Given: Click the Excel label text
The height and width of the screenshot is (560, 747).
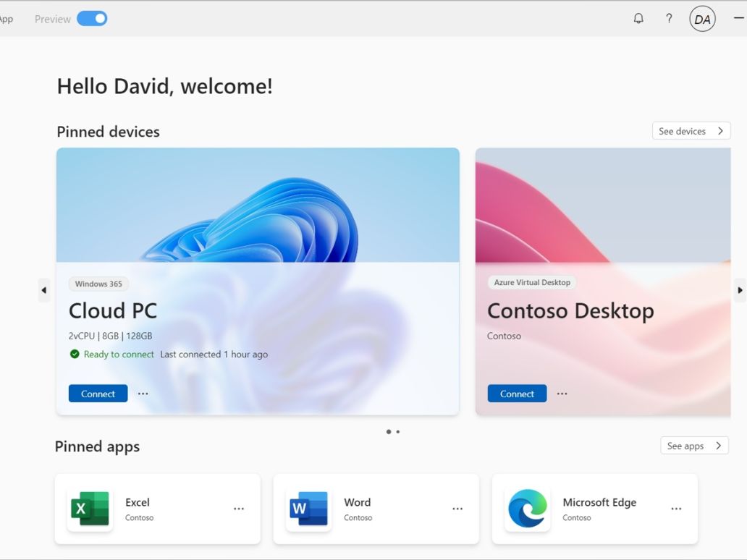Looking at the screenshot, I should coord(138,502).
